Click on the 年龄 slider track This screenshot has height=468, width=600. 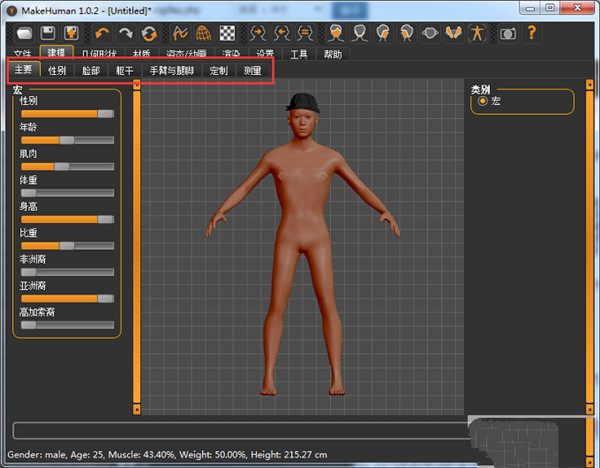(67, 140)
